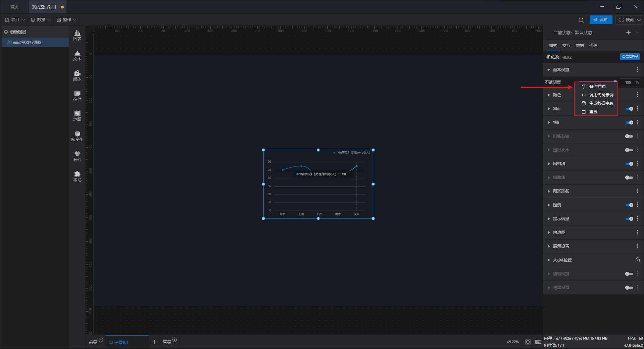Screen dimensions: 644x349
Task: Open the 套件 kit component category
Action: (x=77, y=156)
